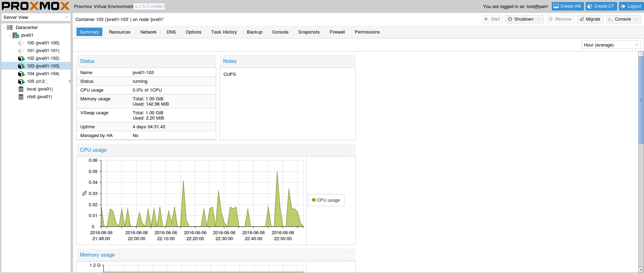Click the uptime value 4 days 04:31:43
The image size is (644, 273).
point(149,127)
